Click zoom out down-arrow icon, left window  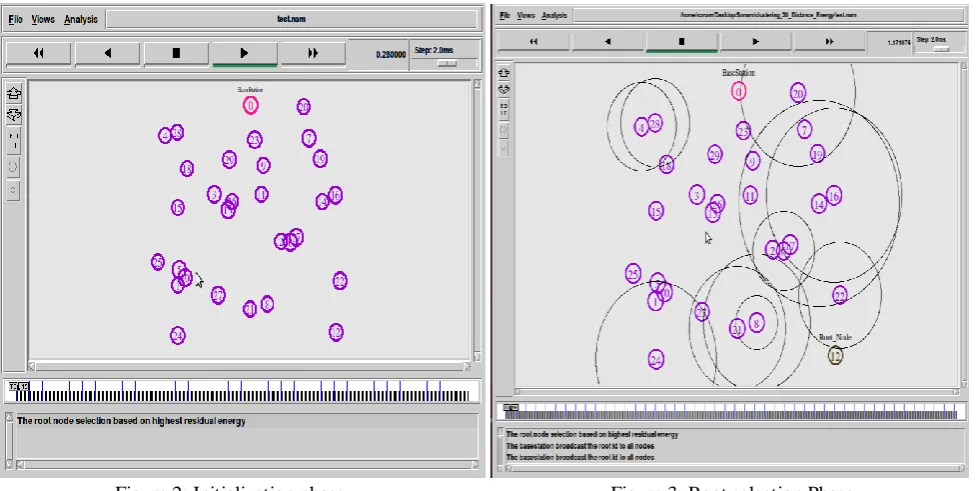pos(14,115)
